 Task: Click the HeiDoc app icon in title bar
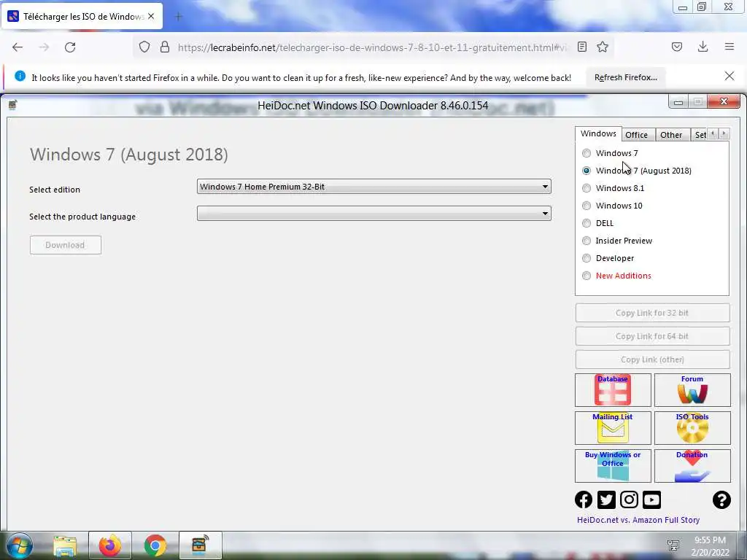pyautogui.click(x=13, y=105)
